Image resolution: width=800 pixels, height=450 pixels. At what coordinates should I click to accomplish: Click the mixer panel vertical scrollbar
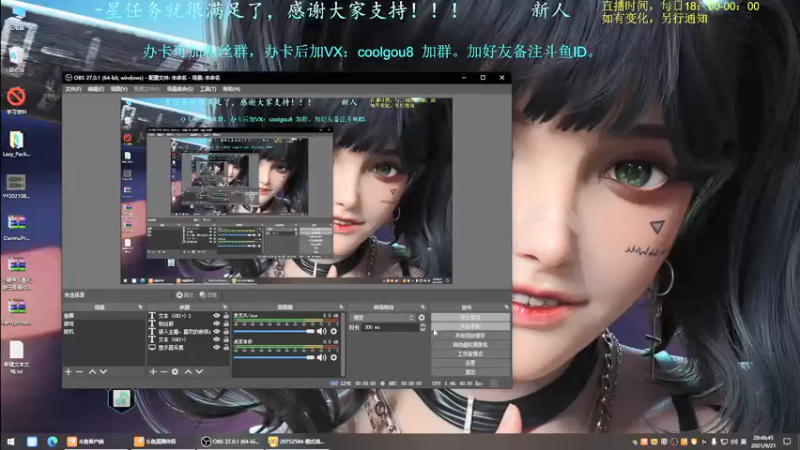click(x=343, y=344)
